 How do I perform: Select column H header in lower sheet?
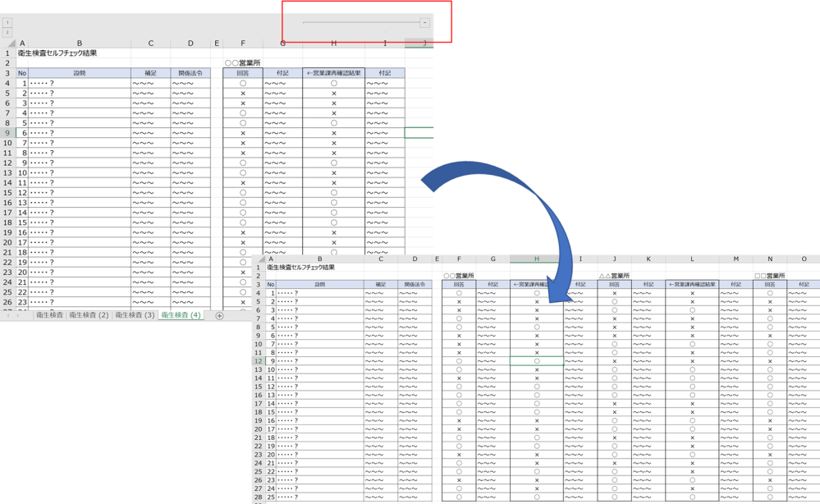[x=536, y=259]
